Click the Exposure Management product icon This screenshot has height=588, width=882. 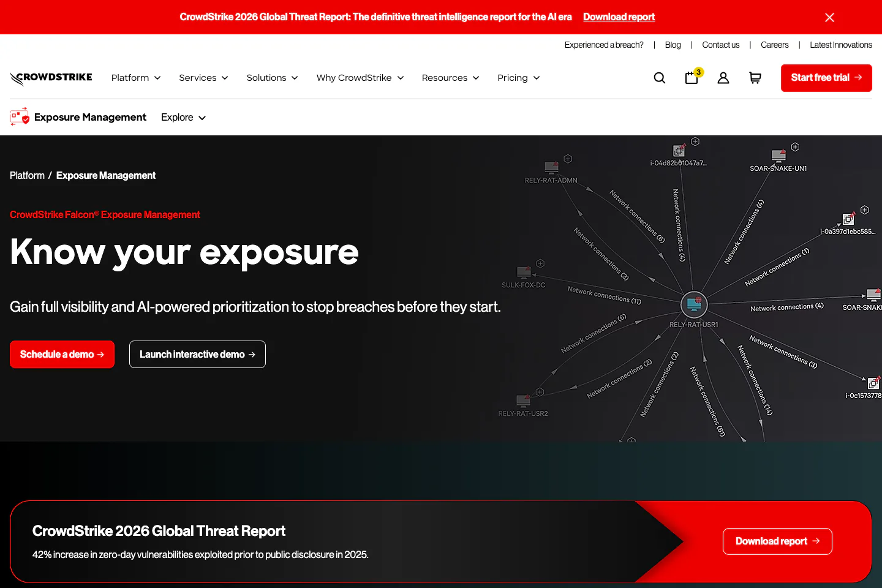[20, 117]
